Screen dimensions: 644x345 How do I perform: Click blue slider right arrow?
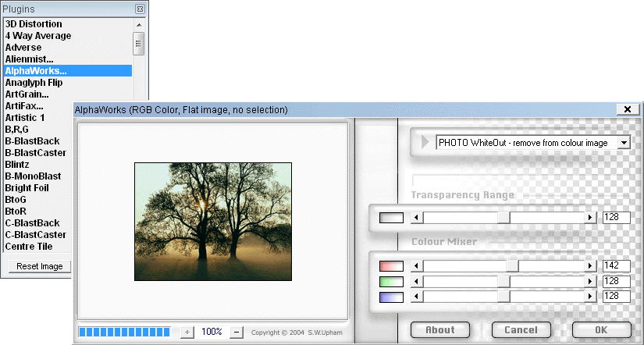pyautogui.click(x=591, y=297)
